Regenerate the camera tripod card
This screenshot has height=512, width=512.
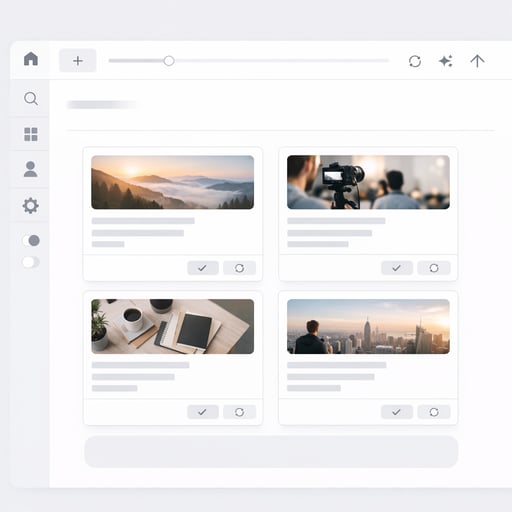pos(434,268)
